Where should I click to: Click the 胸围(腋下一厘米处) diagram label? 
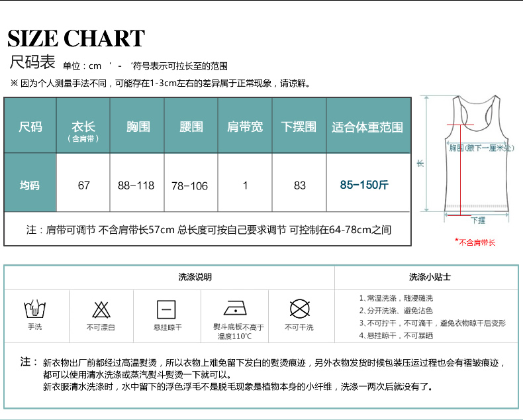481,148
